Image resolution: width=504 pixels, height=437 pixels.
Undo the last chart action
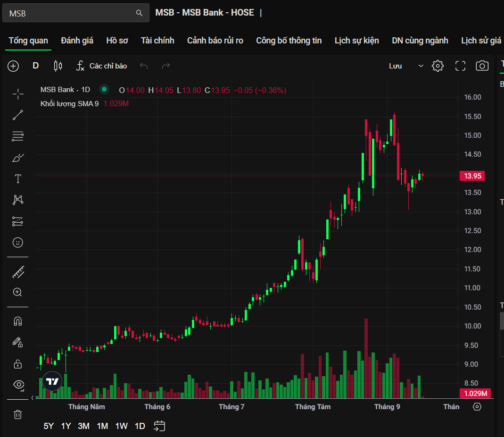pos(144,66)
